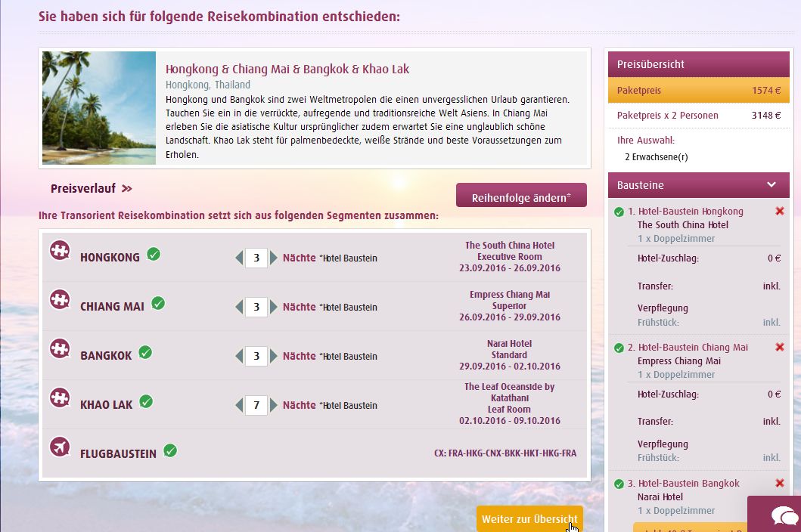Click green checkmark next to Hongkong
801x532 pixels.
pos(154,254)
